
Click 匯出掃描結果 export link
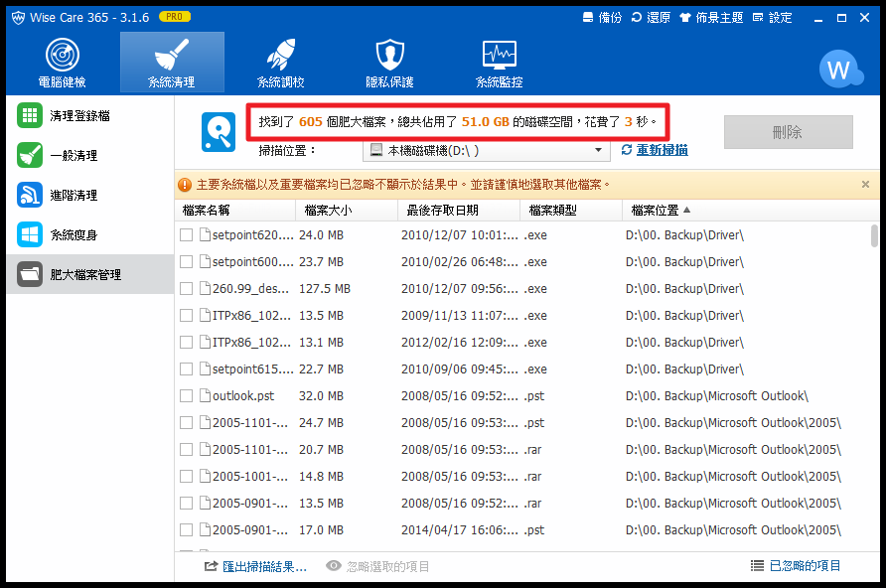pos(255,566)
